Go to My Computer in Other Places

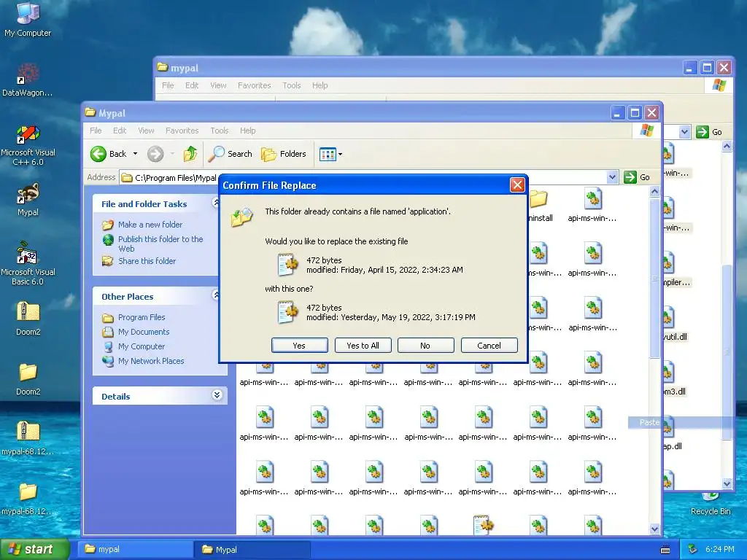(x=142, y=346)
